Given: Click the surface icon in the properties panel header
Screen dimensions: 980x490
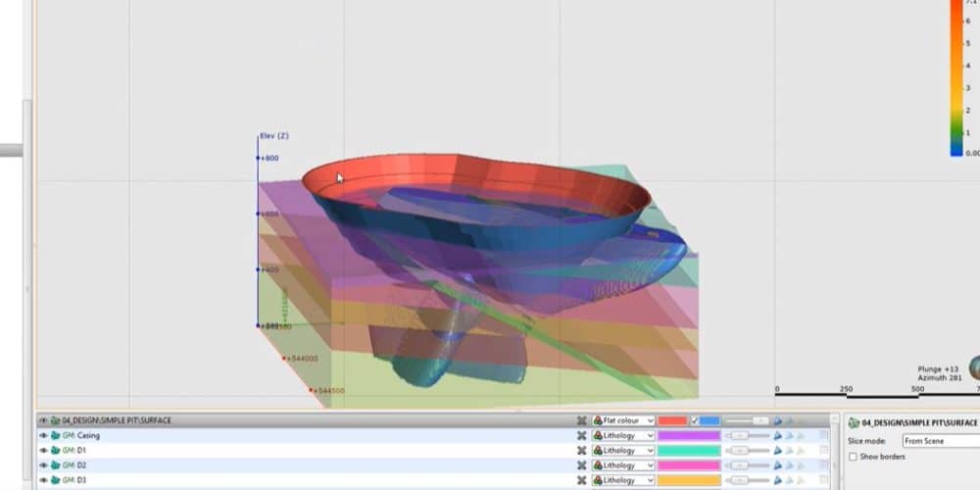Looking at the screenshot, I should pos(854,423).
